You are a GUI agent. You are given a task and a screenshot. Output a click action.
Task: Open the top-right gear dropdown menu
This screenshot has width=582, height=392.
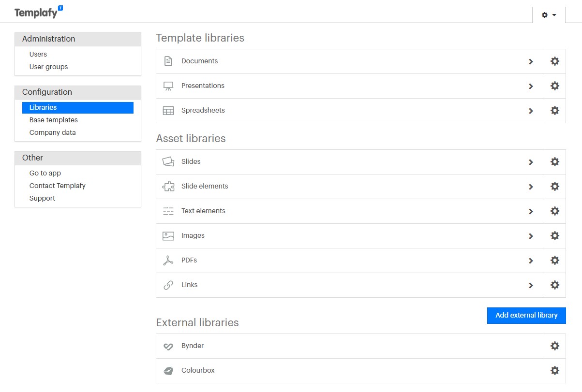[549, 15]
